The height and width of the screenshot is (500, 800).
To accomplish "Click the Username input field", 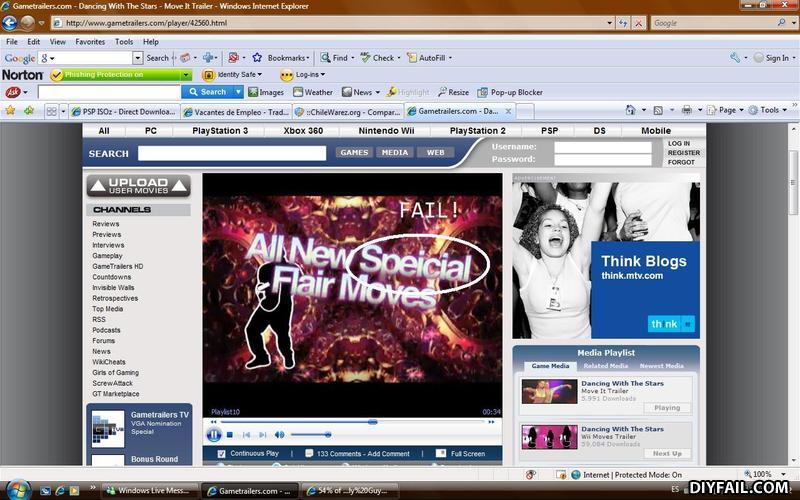I will (603, 147).
